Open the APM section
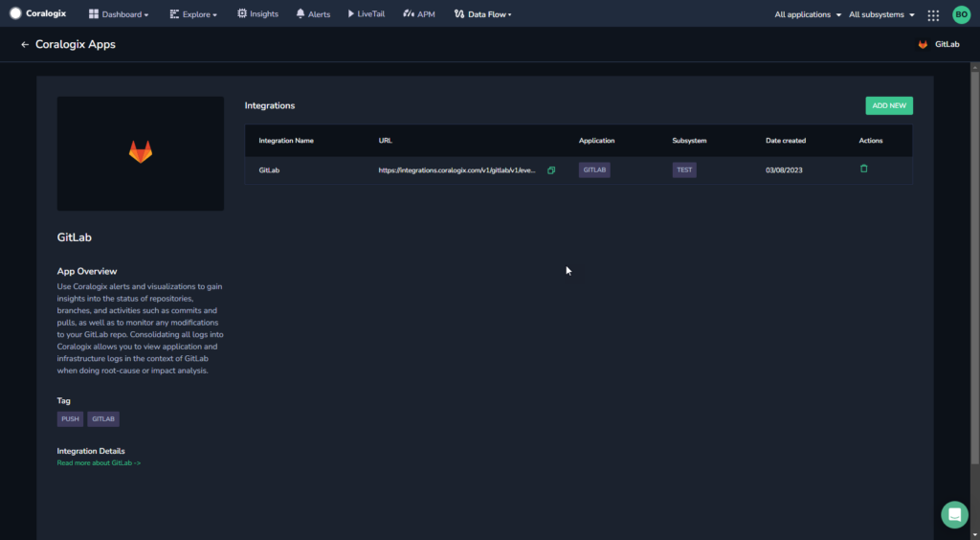Image resolution: width=980 pixels, height=540 pixels. pyautogui.click(x=419, y=13)
